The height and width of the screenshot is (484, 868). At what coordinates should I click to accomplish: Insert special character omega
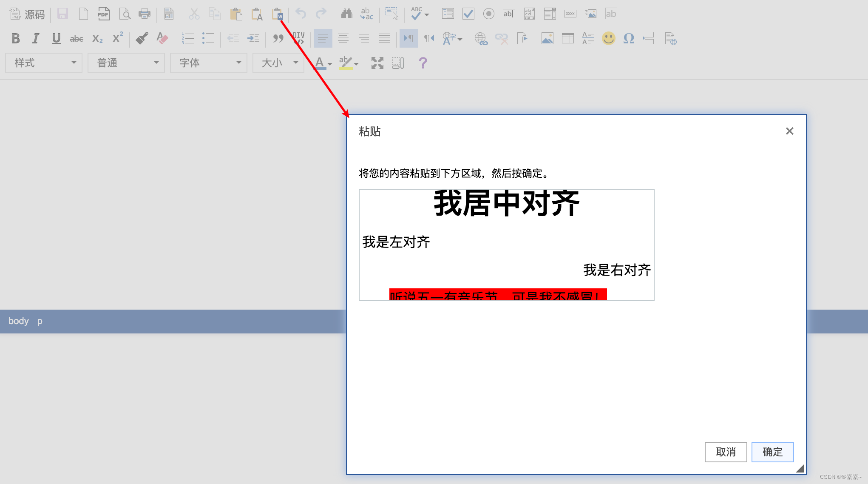point(629,39)
